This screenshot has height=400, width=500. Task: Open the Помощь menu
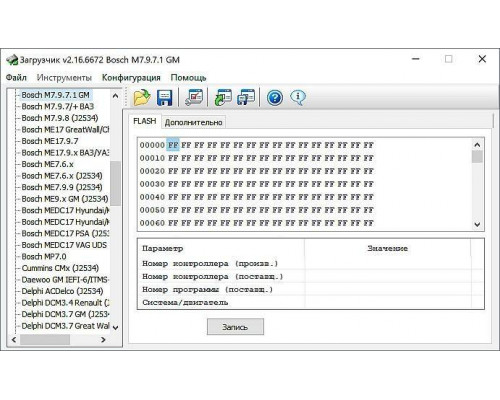188,78
